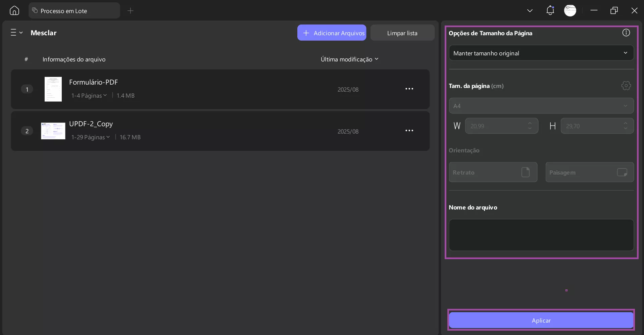Expand the Manter tamanho original dropdown
644x335 pixels.
click(x=541, y=53)
